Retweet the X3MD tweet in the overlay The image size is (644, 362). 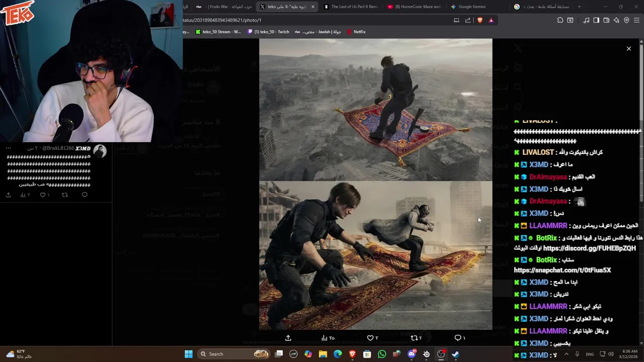pos(64,195)
